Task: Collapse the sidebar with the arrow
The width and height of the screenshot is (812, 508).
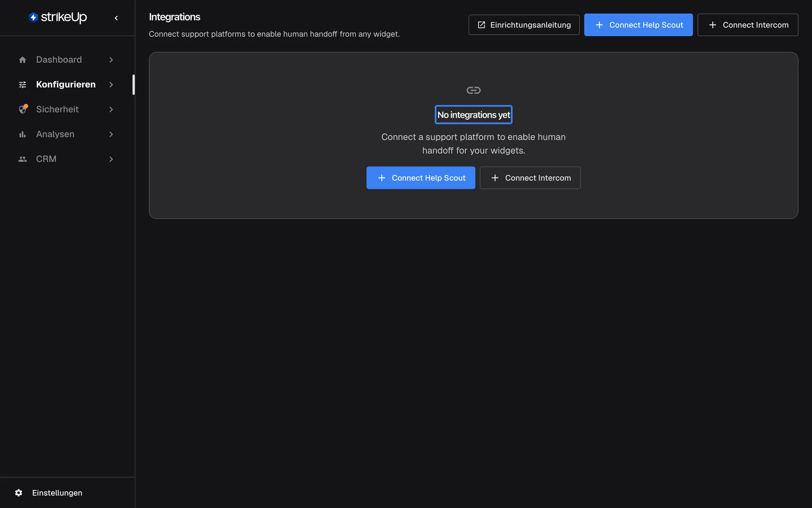Action: pos(116,18)
